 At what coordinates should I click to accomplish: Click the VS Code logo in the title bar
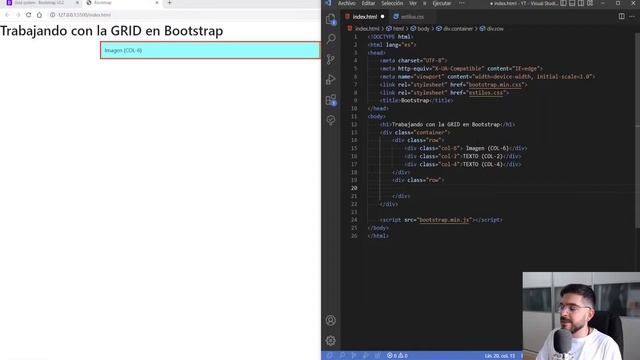point(329,3)
